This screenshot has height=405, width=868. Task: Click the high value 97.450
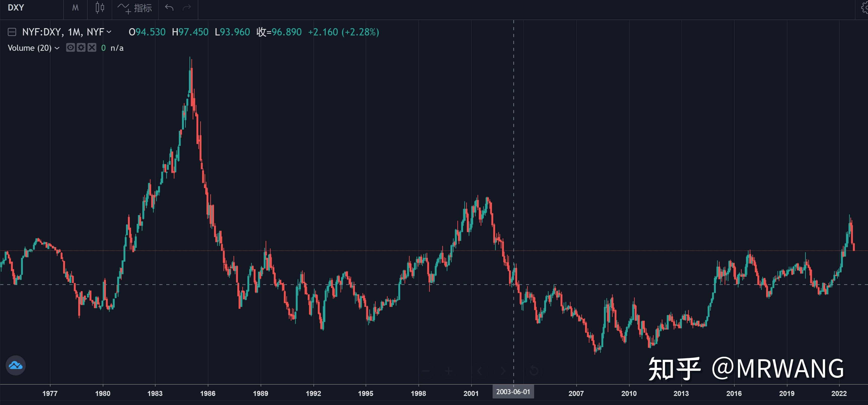pyautogui.click(x=193, y=32)
